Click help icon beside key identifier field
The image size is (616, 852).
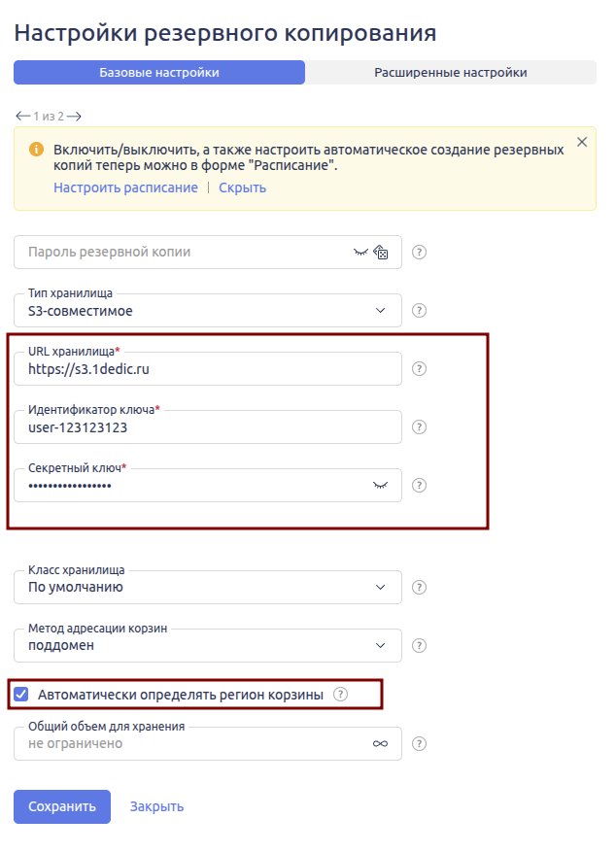tap(420, 427)
